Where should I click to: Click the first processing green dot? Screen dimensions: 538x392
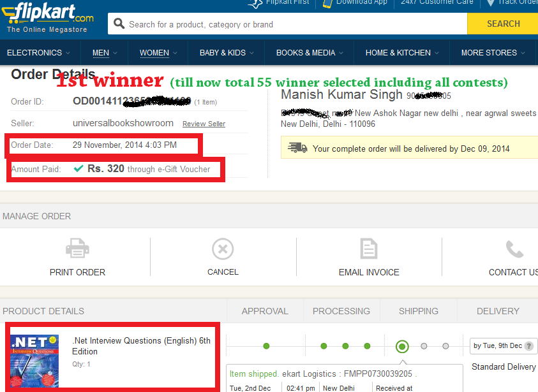[x=324, y=346]
